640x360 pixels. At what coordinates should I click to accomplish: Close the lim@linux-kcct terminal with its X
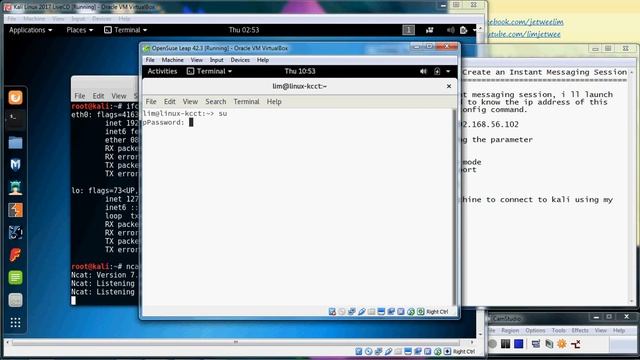449,86
